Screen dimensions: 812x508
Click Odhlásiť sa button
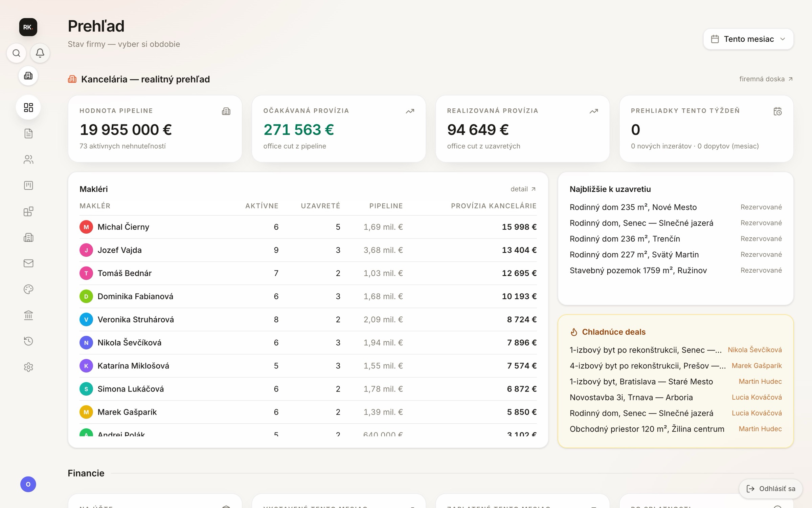point(770,489)
